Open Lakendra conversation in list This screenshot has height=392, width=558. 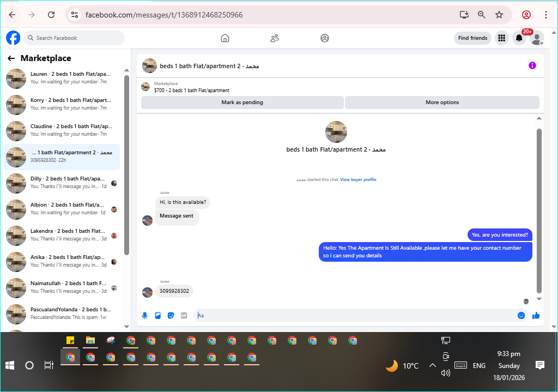tap(61, 236)
